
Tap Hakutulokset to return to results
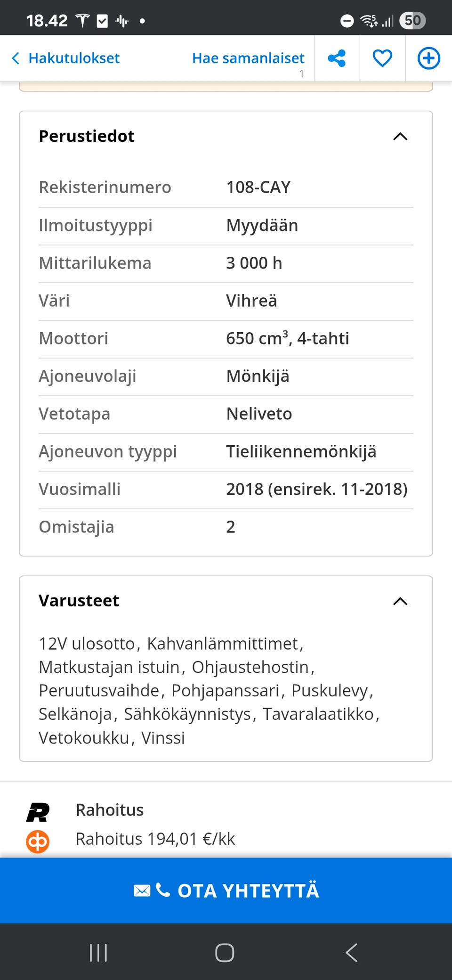click(74, 57)
